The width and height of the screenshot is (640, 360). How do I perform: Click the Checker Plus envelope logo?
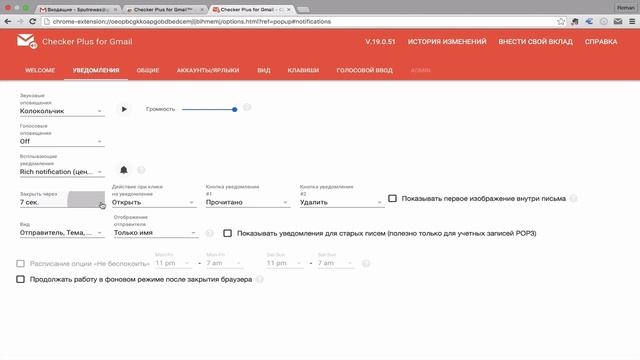(27, 41)
